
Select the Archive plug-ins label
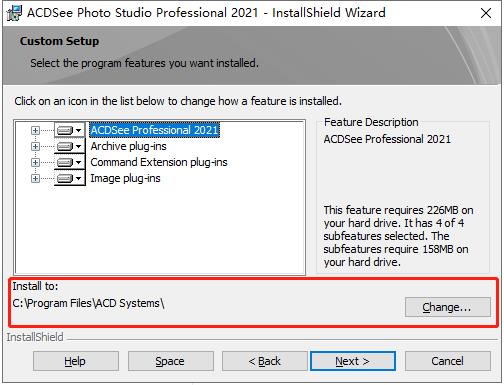(x=128, y=146)
